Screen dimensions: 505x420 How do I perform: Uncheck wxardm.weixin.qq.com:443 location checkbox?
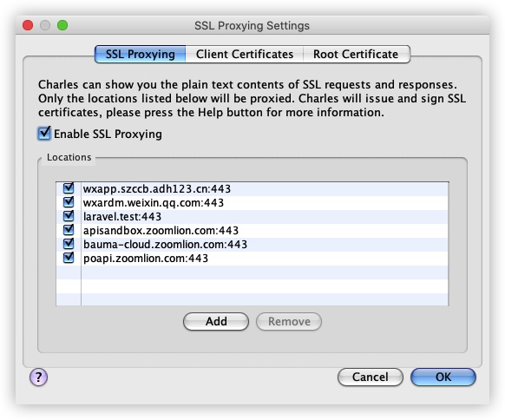pyautogui.click(x=69, y=202)
